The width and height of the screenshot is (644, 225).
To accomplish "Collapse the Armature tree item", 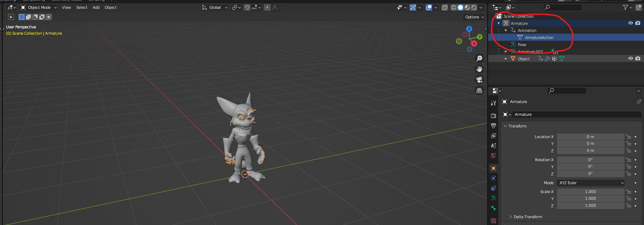I will click(x=499, y=23).
